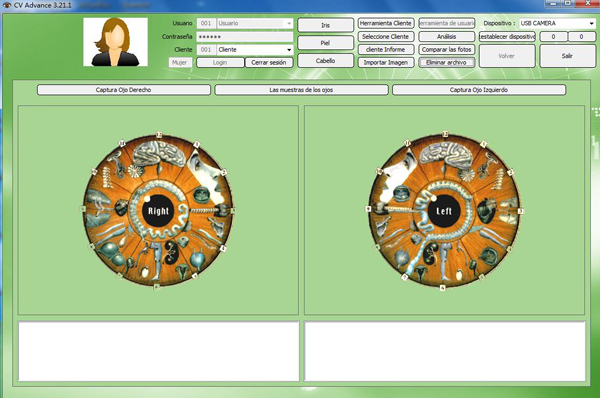Expand the Cliente dropdown
This screenshot has height=398, width=600.
point(289,50)
